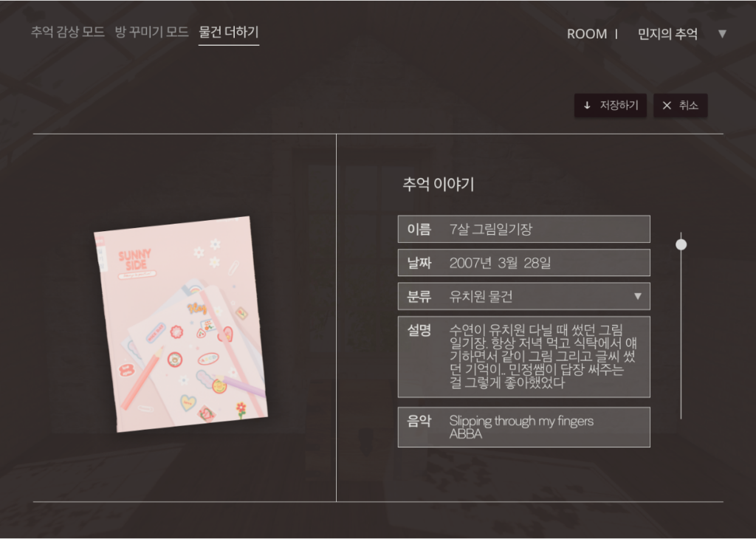Open the 유치원 물건 category combo box
The width and height of the screenshot is (756, 539).
[x=523, y=296]
